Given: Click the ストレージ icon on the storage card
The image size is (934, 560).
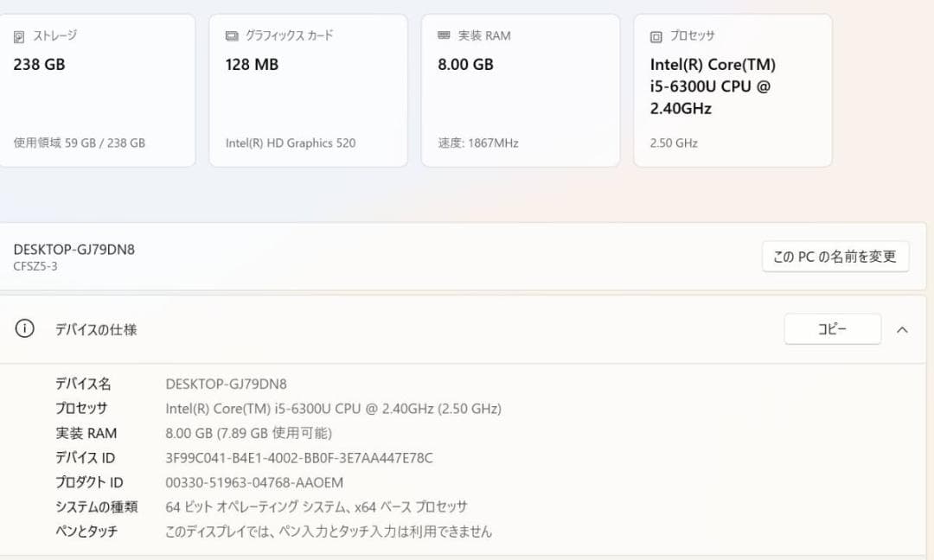Looking at the screenshot, I should click(x=19, y=35).
